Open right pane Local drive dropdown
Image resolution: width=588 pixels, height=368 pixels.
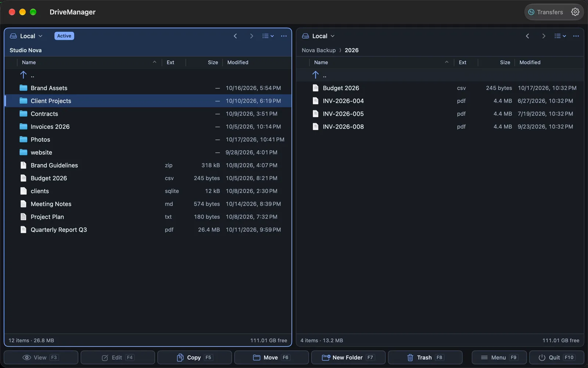pos(318,36)
